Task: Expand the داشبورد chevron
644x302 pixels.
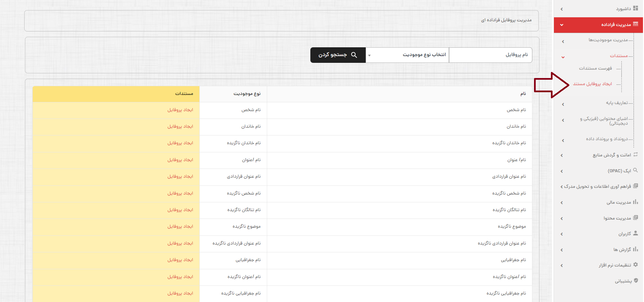Action: (x=562, y=9)
